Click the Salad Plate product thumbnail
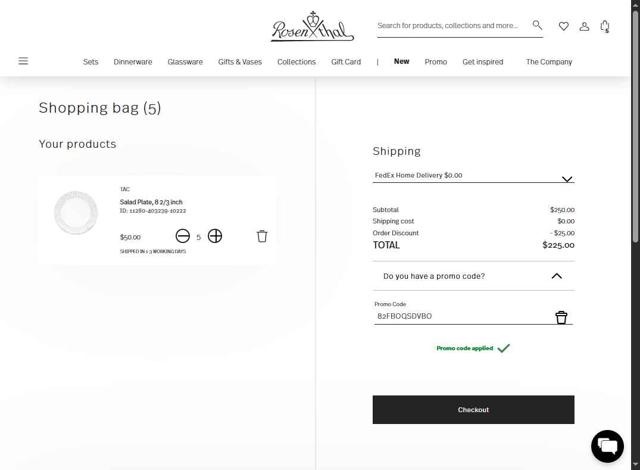This screenshot has width=640, height=470. pyautogui.click(x=75, y=213)
